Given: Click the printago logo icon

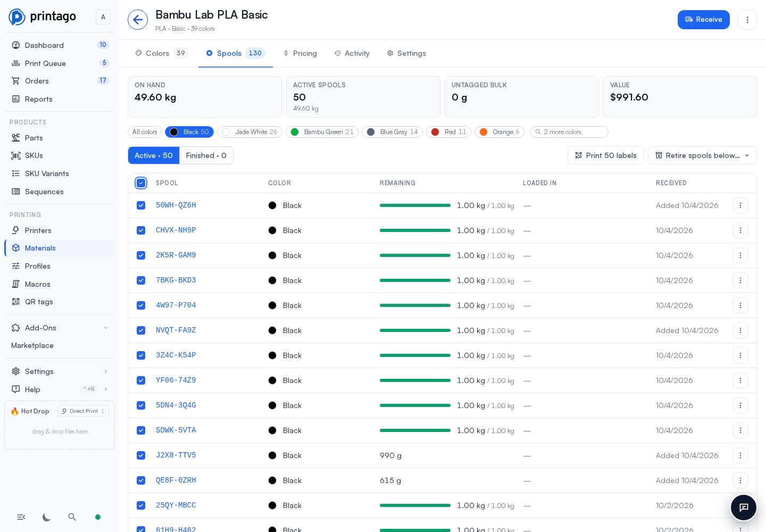Looking at the screenshot, I should click(x=17, y=17).
